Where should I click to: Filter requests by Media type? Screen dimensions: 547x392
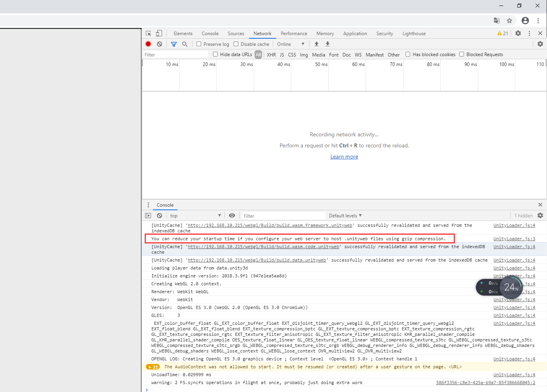319,55
